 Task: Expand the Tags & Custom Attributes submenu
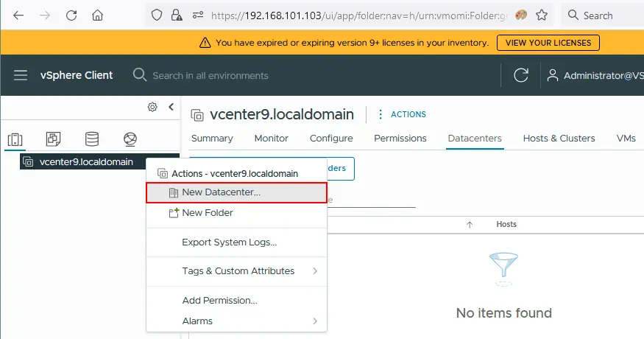coord(236,271)
